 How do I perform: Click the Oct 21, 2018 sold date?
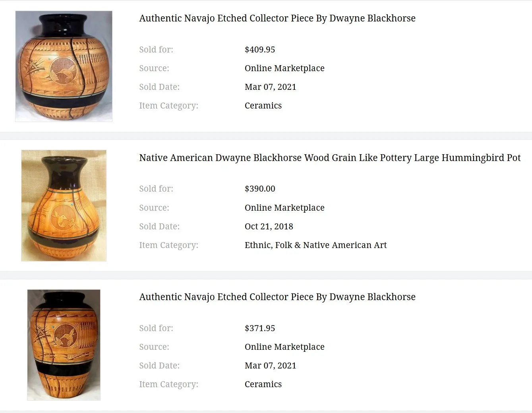pyautogui.click(x=269, y=227)
